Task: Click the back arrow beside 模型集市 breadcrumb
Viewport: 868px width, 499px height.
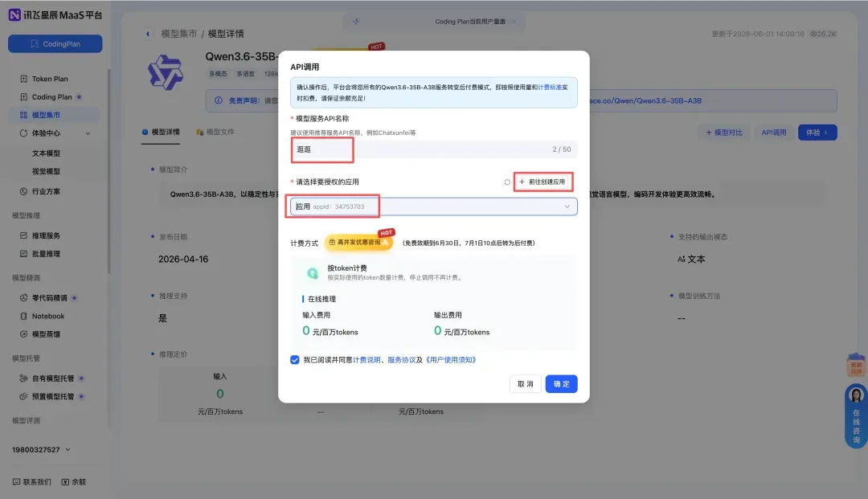Action: pyautogui.click(x=148, y=34)
